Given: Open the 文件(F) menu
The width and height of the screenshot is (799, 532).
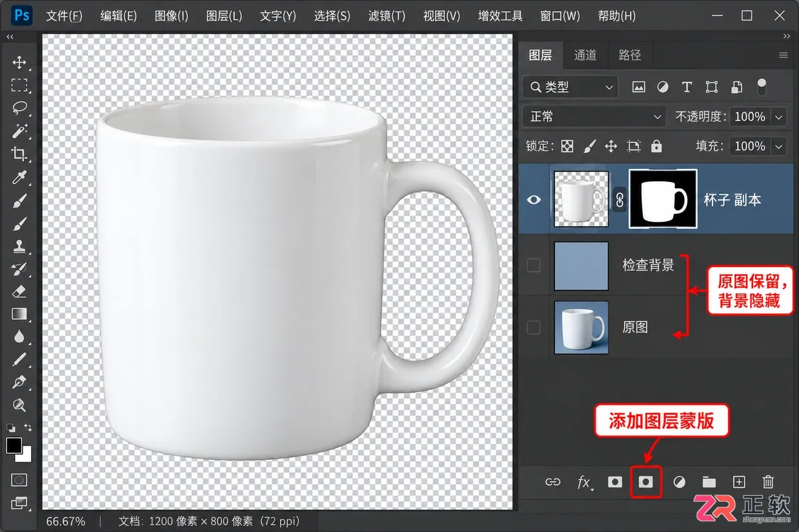Looking at the screenshot, I should [x=64, y=15].
